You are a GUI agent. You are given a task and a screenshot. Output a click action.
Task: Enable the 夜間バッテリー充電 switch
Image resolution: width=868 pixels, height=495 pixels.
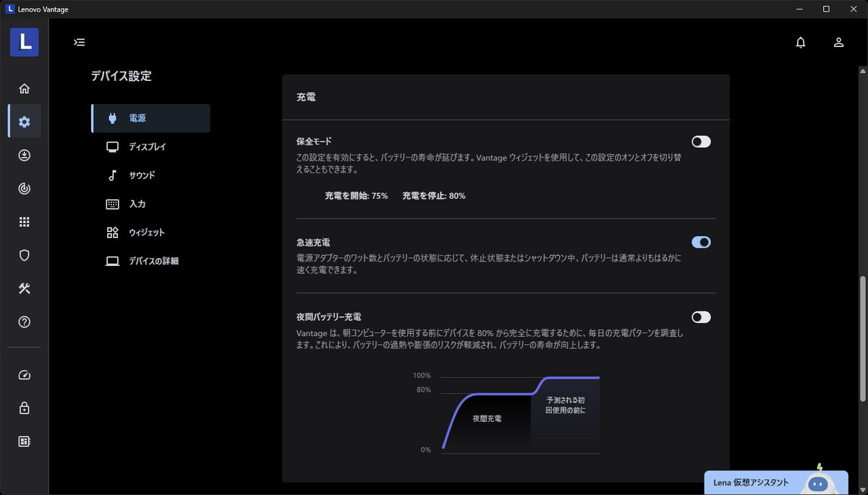pyautogui.click(x=701, y=317)
